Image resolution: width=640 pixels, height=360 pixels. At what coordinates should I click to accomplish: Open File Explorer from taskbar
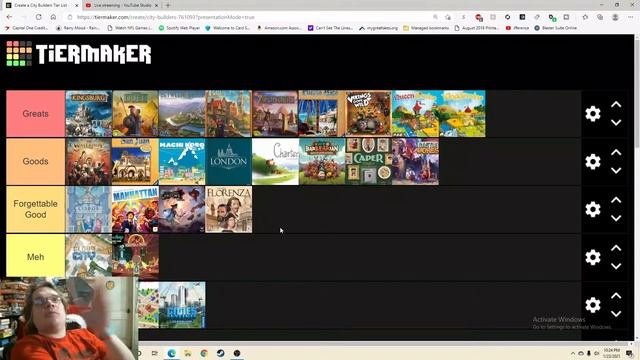[188, 353]
